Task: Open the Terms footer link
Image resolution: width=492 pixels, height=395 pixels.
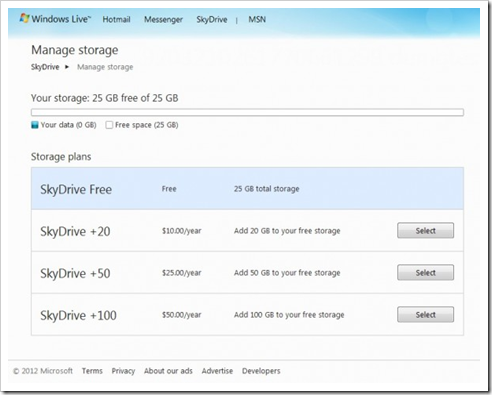Action: (92, 371)
